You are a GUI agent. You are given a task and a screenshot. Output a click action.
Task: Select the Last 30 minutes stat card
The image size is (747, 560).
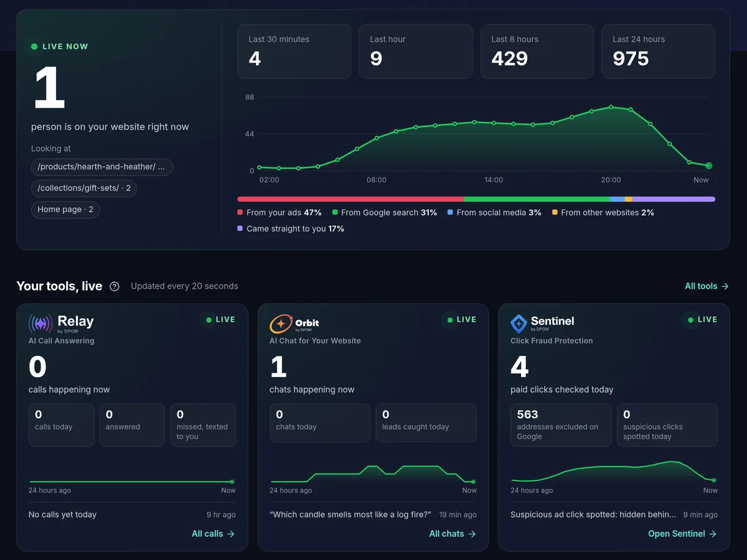tap(294, 52)
